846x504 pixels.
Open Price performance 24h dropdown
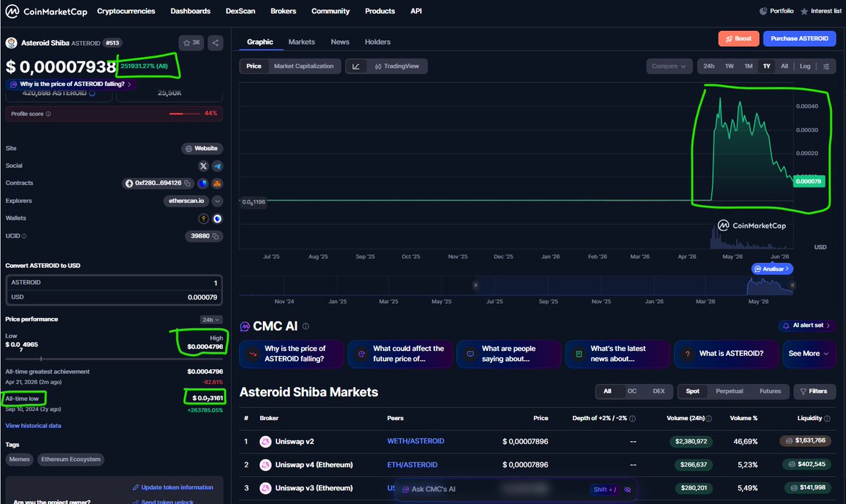coord(211,319)
